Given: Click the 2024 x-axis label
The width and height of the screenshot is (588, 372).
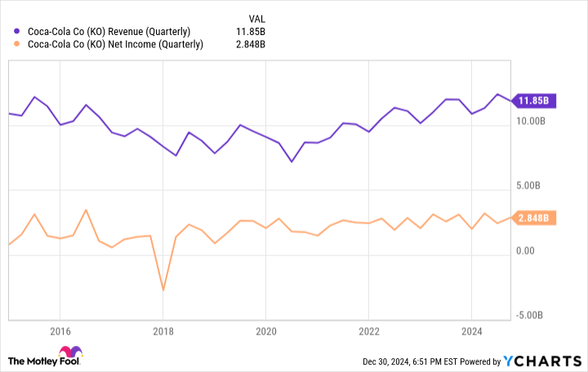Looking at the screenshot, I should point(471,331).
